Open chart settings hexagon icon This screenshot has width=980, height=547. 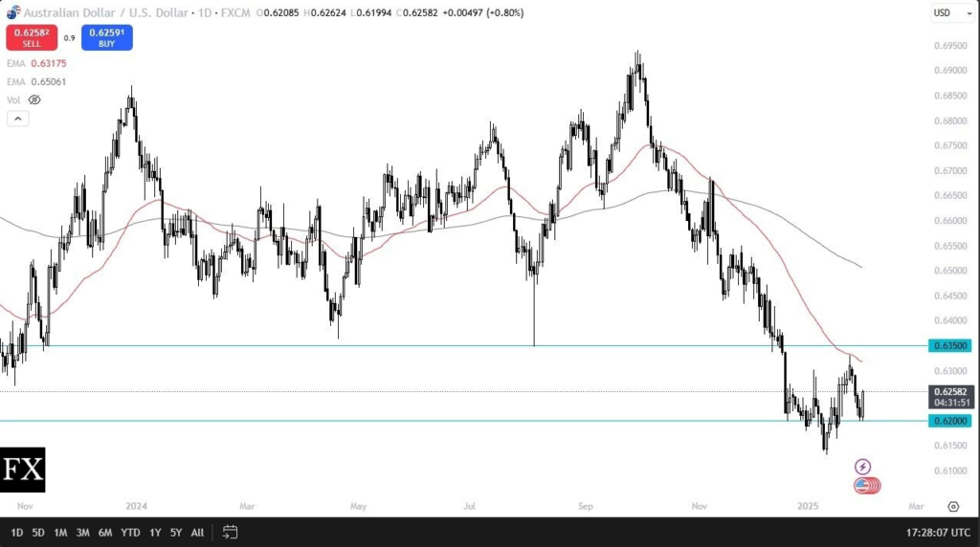coord(953,507)
